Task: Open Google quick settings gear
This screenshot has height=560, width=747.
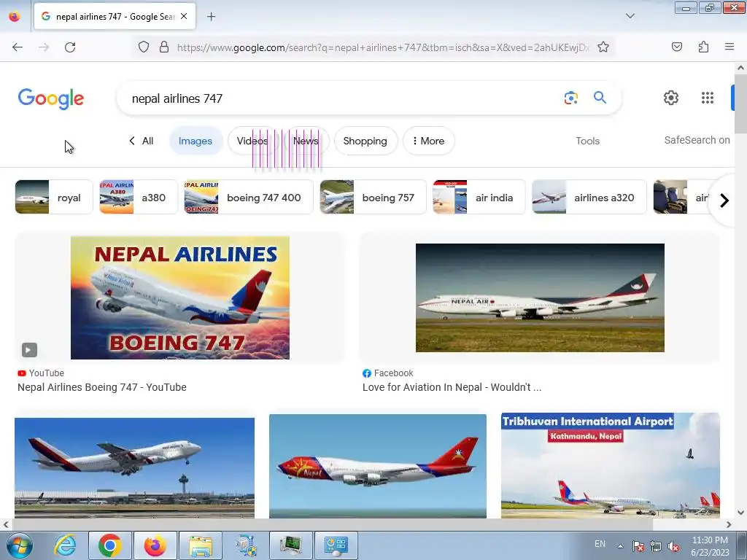Action: coord(671,98)
